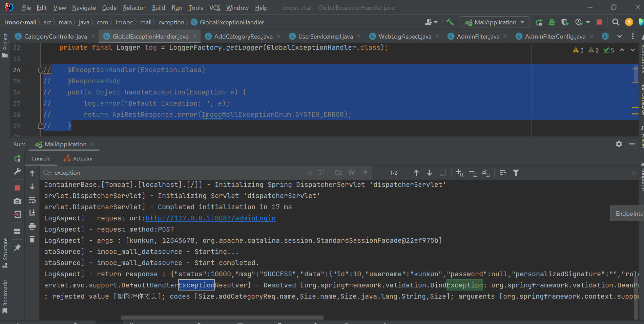
Task: Toggle Match Case in console search
Action: [338, 173]
